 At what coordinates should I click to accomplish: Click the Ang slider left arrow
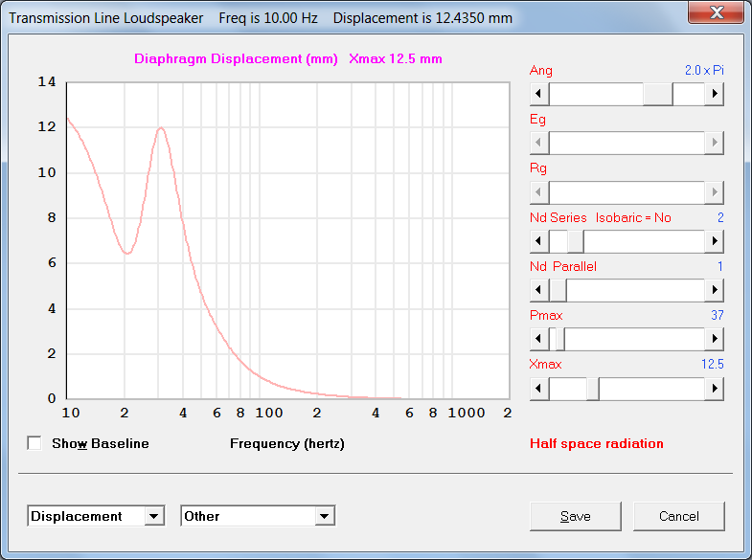(x=539, y=94)
